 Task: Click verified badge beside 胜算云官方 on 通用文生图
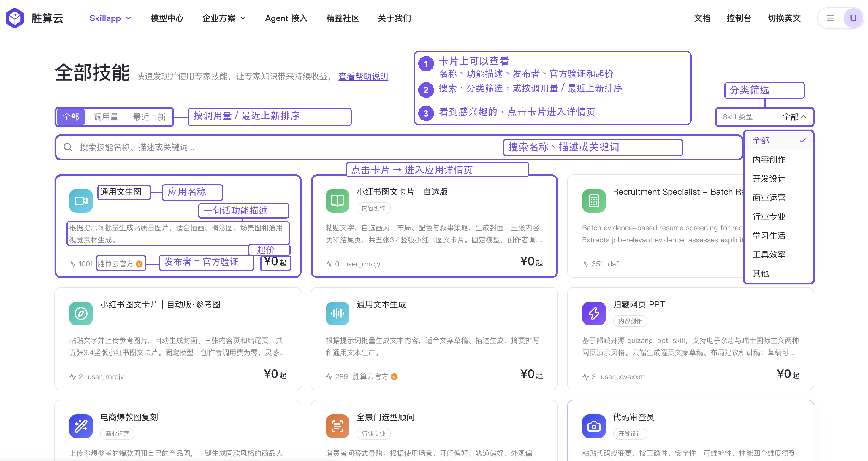139,264
